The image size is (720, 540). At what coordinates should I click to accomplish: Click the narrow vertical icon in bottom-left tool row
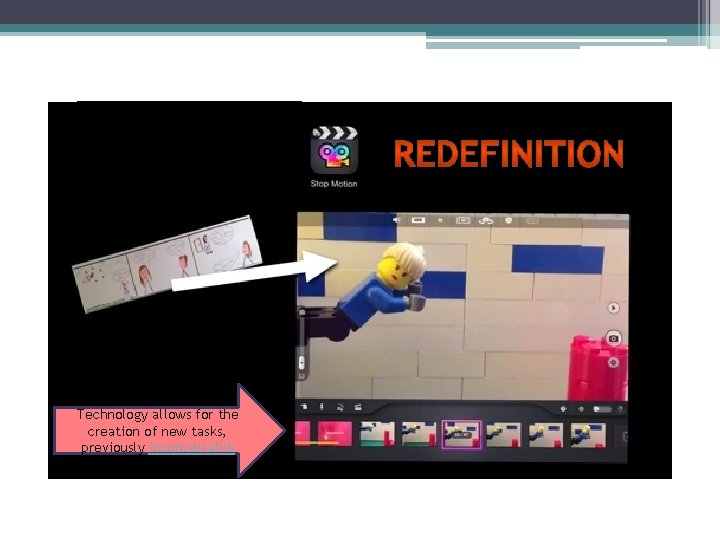(321, 407)
